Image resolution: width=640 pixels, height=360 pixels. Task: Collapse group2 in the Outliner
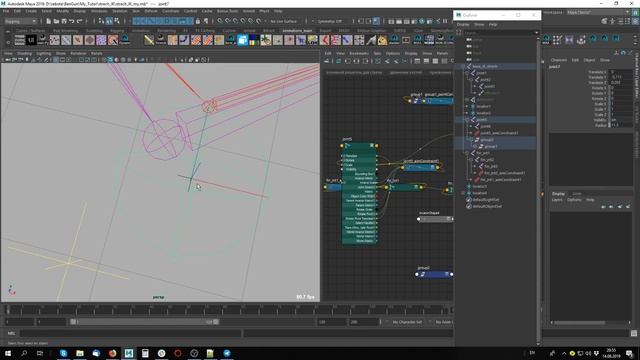(471, 140)
